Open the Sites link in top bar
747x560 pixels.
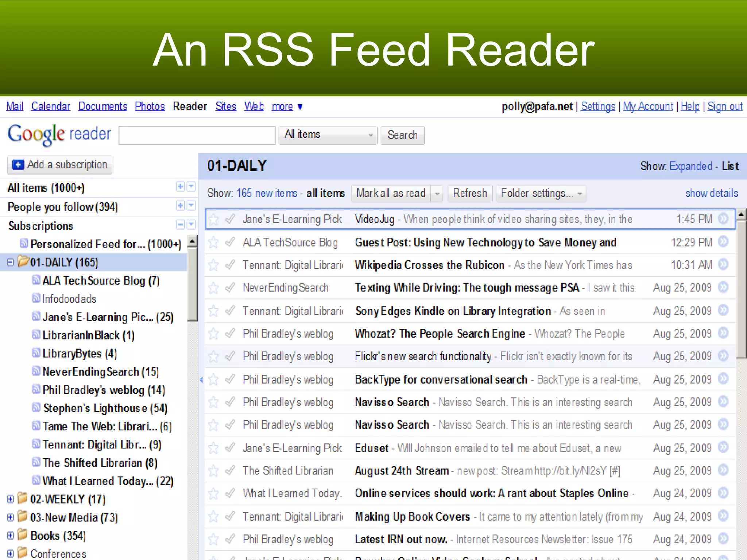[226, 106]
